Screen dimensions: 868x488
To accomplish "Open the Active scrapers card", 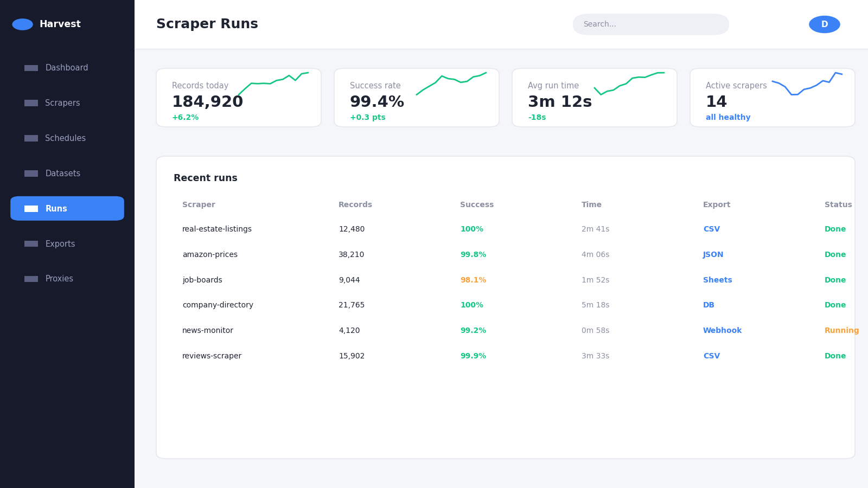I will [773, 98].
